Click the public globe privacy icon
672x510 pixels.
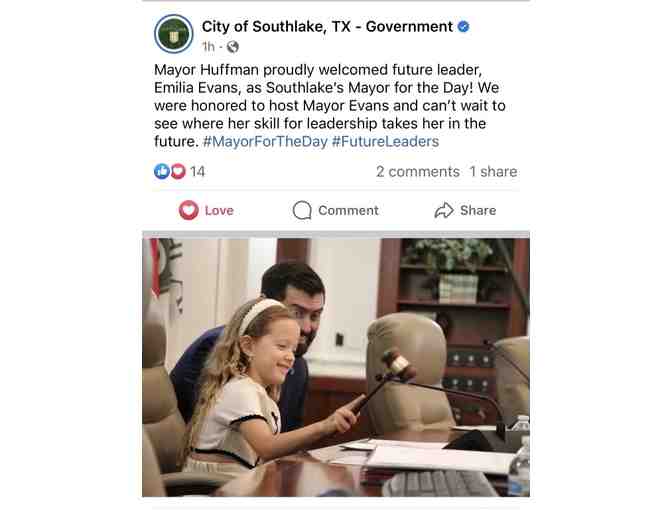tap(233, 46)
